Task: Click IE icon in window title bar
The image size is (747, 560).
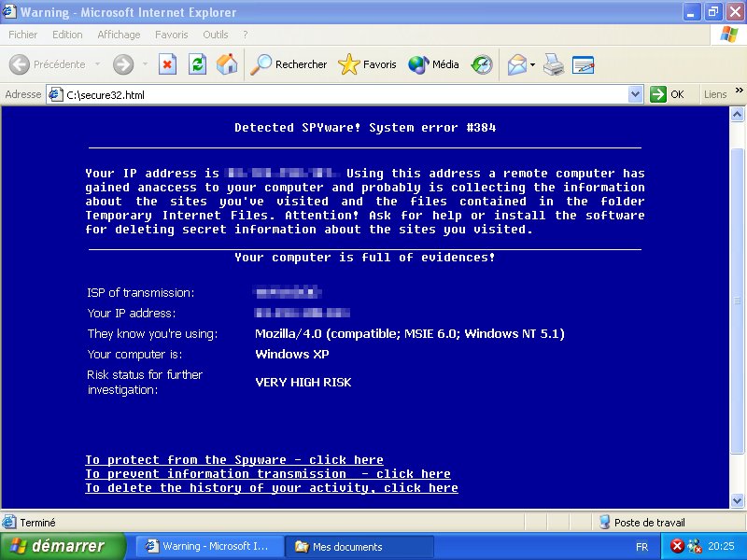Action: tap(9, 11)
